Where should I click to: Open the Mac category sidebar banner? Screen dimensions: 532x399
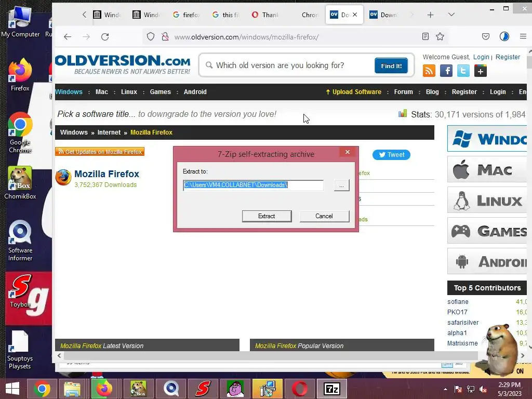(x=487, y=169)
